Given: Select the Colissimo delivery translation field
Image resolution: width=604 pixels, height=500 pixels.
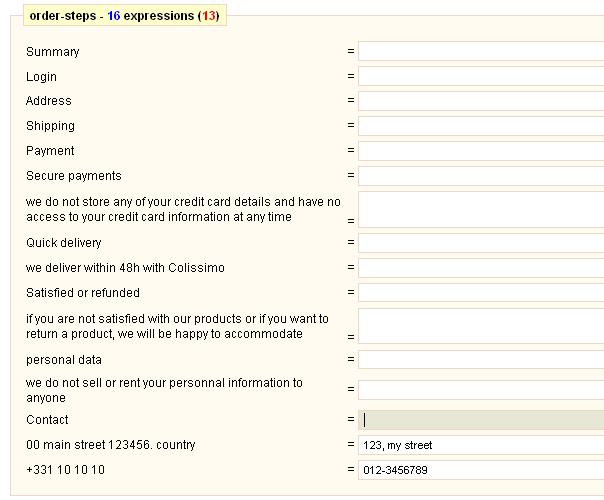Looking at the screenshot, I should point(481,268).
